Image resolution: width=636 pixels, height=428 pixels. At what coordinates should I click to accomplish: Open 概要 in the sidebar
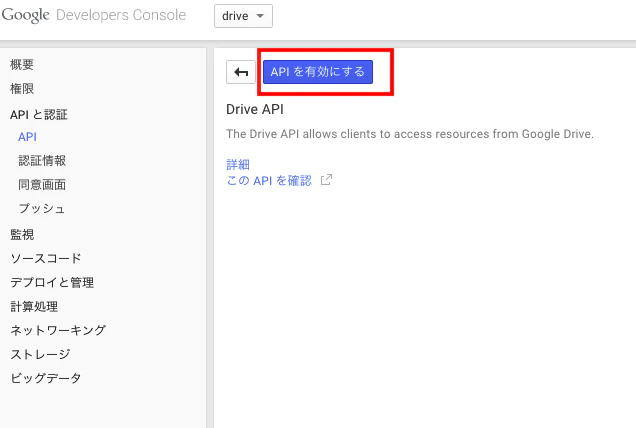[x=22, y=65]
